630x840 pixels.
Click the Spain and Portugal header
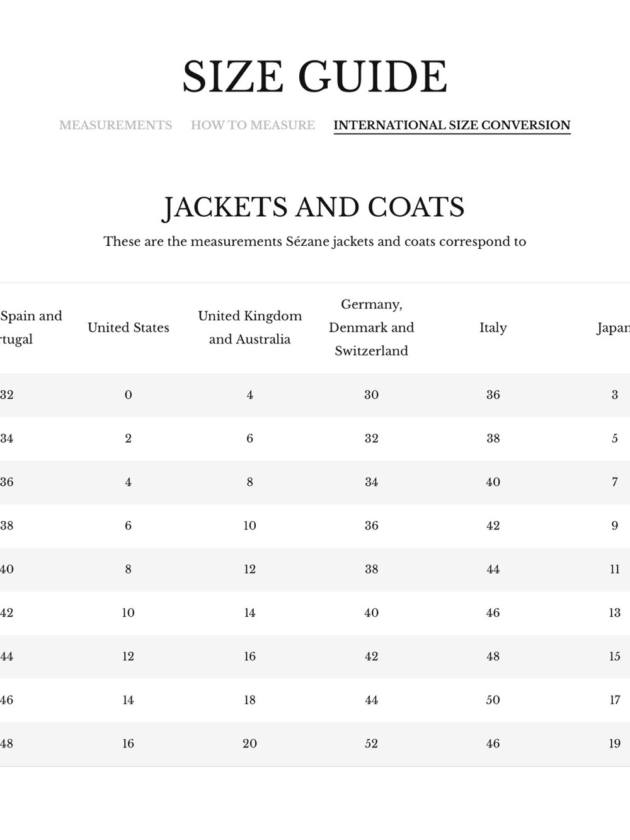coord(31,327)
